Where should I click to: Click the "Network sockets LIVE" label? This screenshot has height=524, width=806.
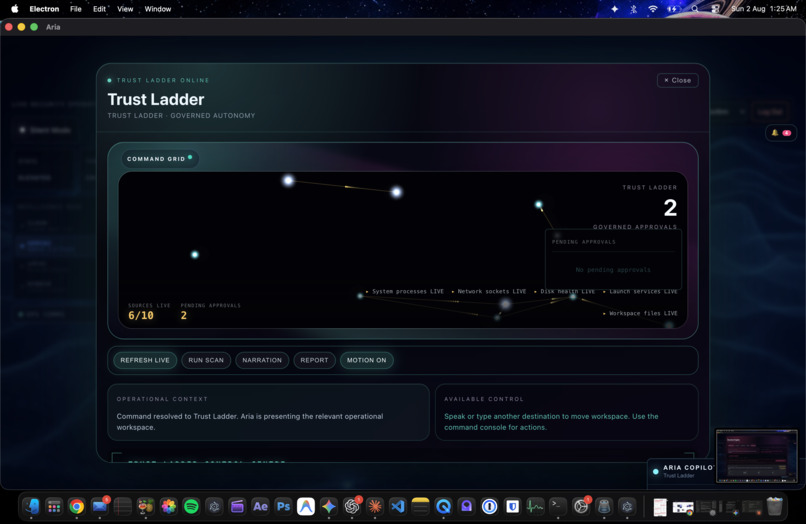pyautogui.click(x=491, y=292)
